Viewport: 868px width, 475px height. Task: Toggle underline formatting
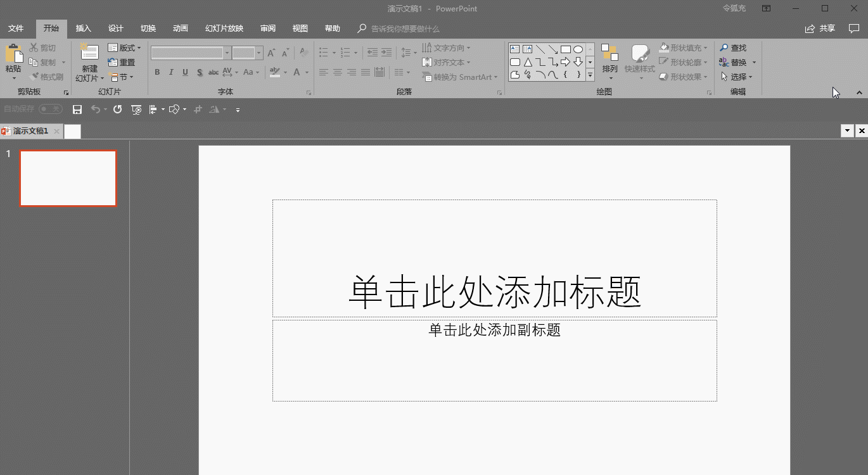click(x=184, y=72)
